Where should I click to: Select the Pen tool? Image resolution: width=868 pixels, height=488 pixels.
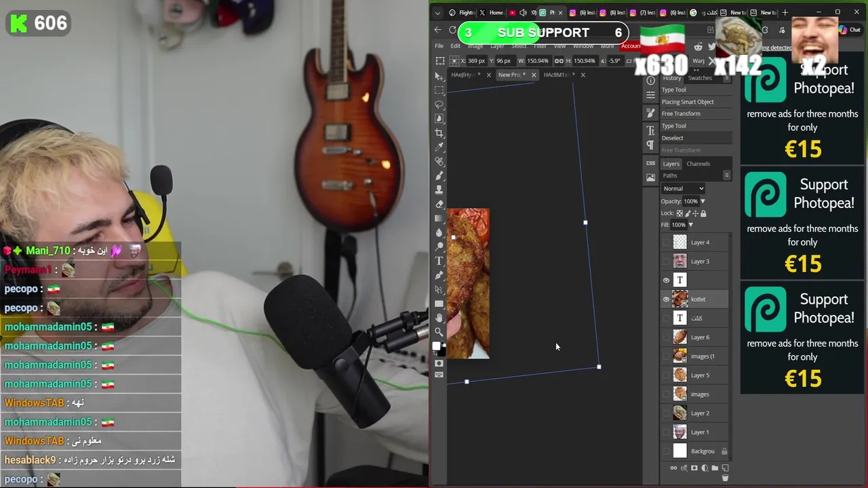(439, 275)
